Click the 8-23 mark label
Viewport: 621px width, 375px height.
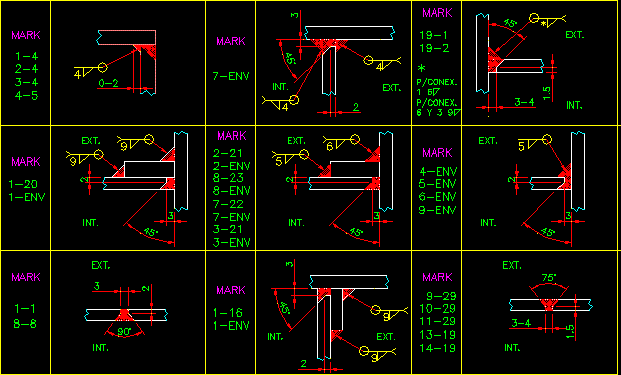click(x=228, y=178)
